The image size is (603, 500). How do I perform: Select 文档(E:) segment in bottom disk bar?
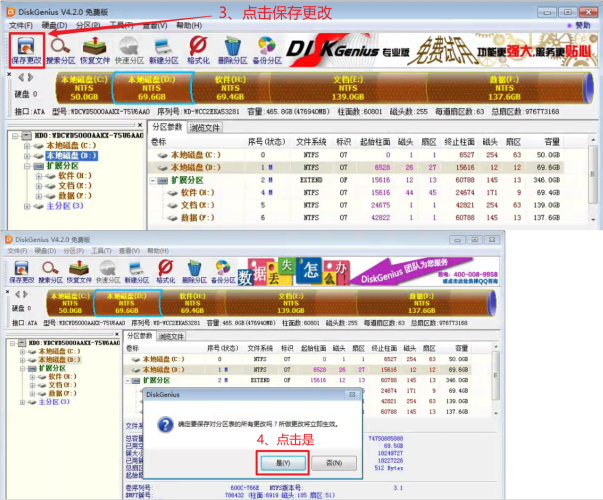(291, 303)
